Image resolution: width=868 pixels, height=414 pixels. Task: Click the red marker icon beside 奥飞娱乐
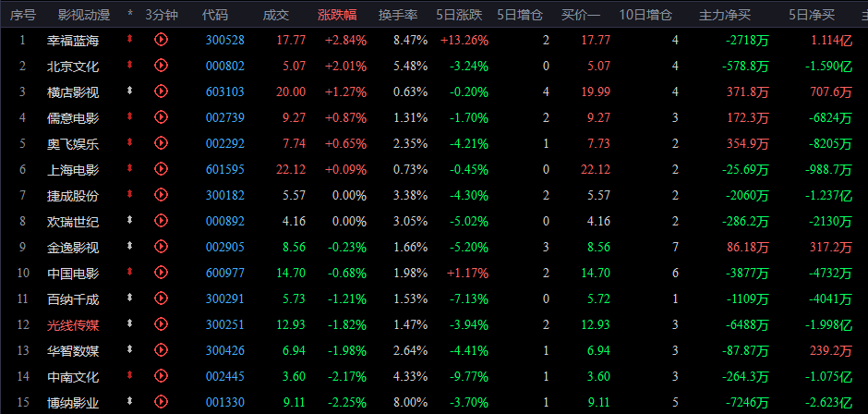point(130,142)
